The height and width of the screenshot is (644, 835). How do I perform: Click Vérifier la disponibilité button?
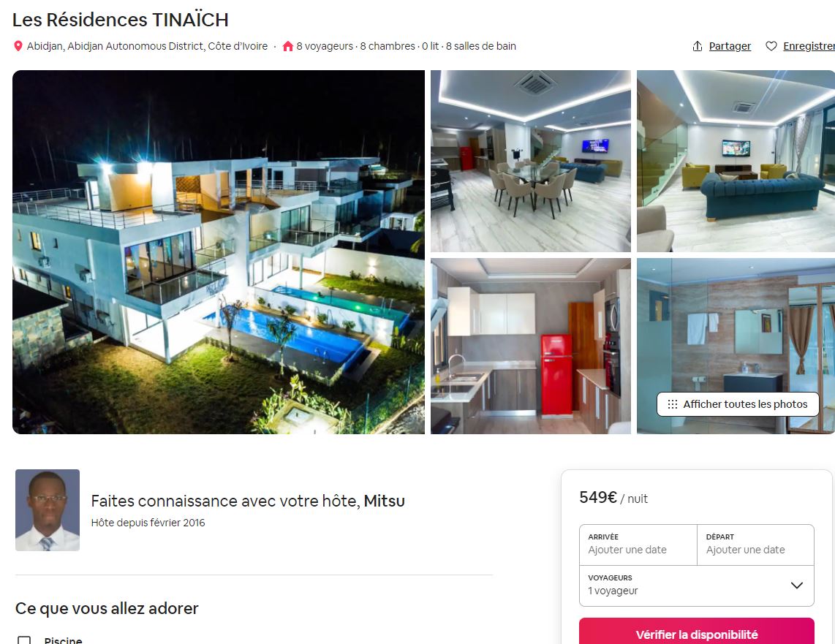(x=697, y=632)
